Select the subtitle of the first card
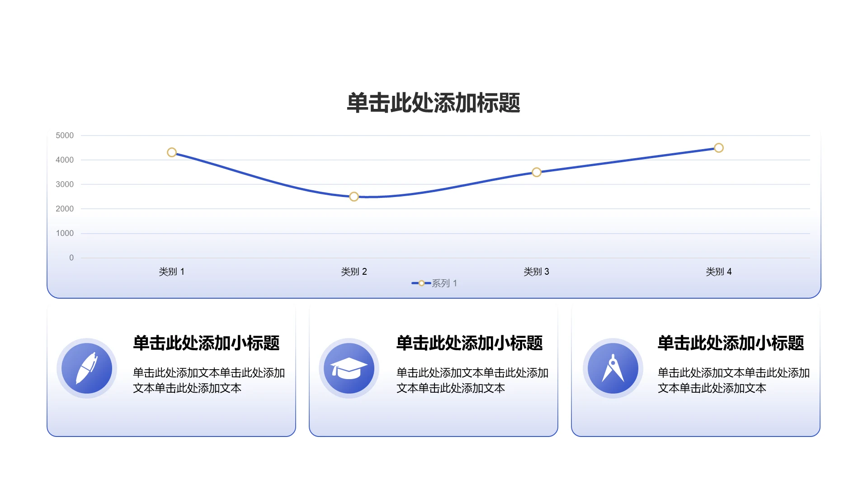 click(x=206, y=343)
